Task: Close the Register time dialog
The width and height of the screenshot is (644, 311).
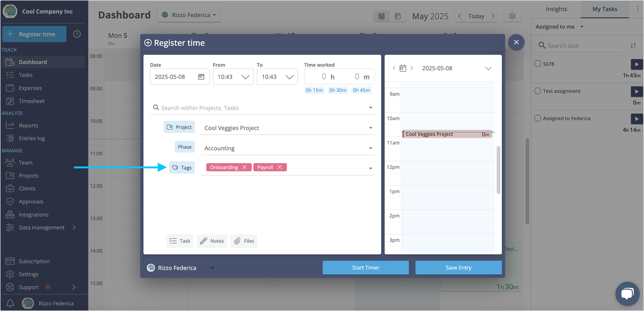Action: [516, 42]
